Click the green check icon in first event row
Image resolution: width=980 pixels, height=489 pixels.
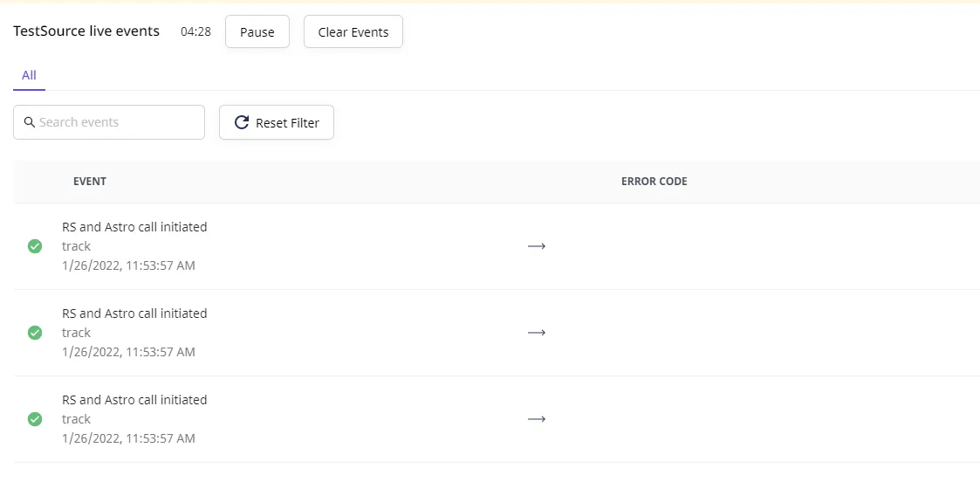coord(35,246)
